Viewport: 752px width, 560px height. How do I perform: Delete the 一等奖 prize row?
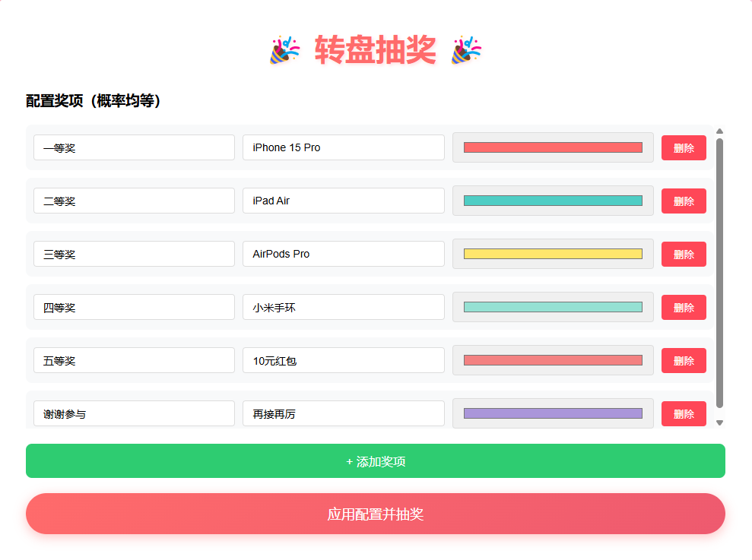682,147
